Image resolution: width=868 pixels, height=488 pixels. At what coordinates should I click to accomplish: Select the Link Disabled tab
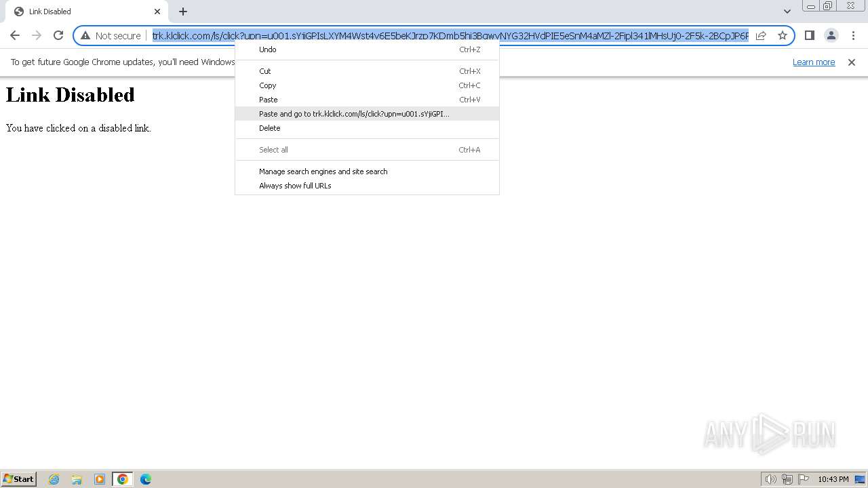(x=87, y=12)
